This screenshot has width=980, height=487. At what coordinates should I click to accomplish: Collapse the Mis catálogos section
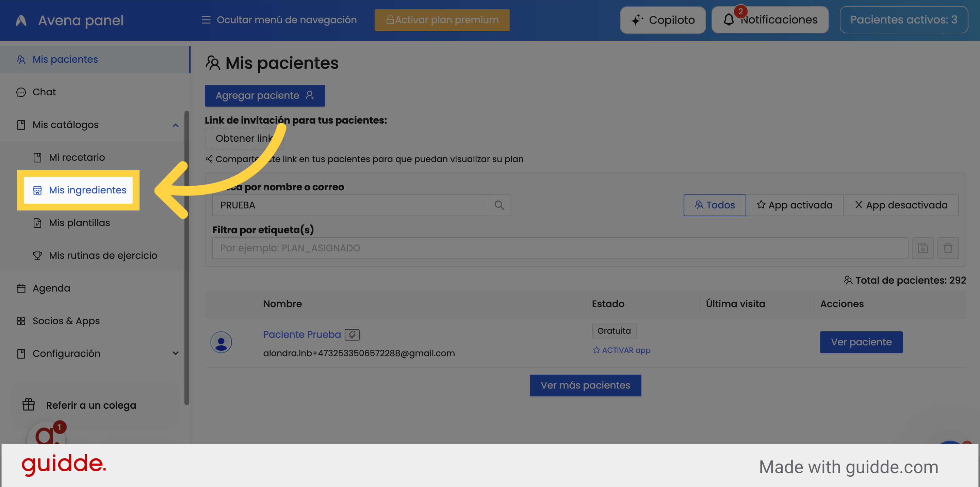pyautogui.click(x=175, y=125)
